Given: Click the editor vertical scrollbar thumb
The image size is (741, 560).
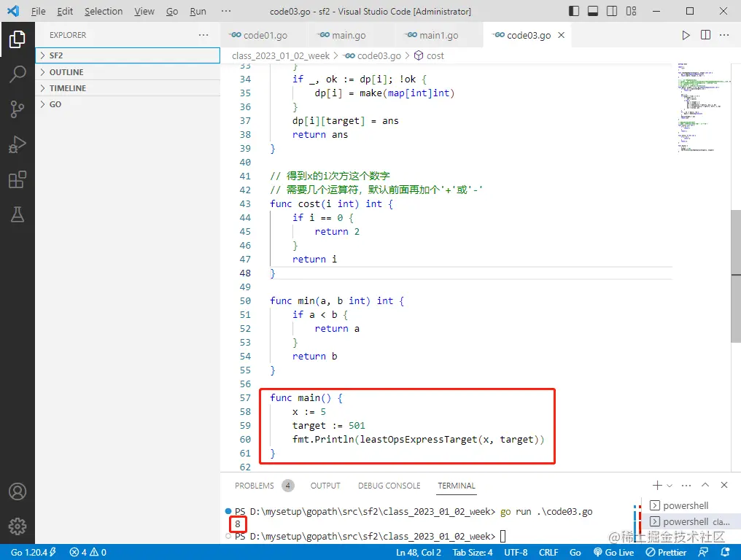Looking at the screenshot, I should 736,276.
